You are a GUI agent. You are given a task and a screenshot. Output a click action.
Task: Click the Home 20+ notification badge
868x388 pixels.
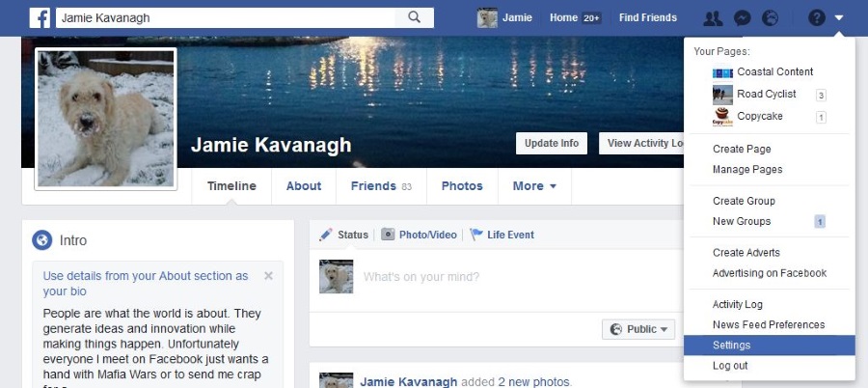[591, 18]
